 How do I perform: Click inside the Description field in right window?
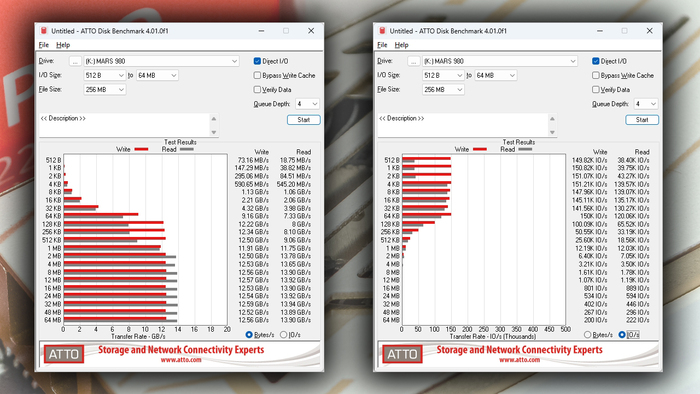[463, 125]
